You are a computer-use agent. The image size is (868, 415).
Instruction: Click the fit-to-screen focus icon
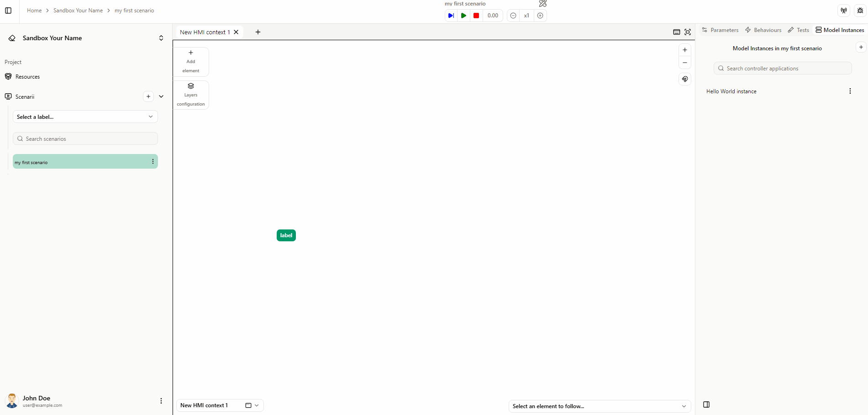[688, 32]
